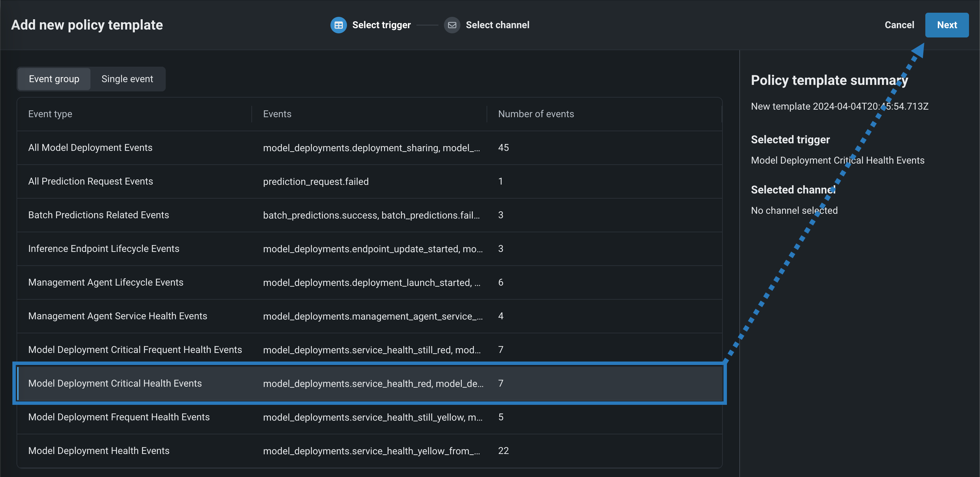Image resolution: width=980 pixels, height=477 pixels.
Task: Select Model Deployment Frequent Health Events row
Action: 119,417
